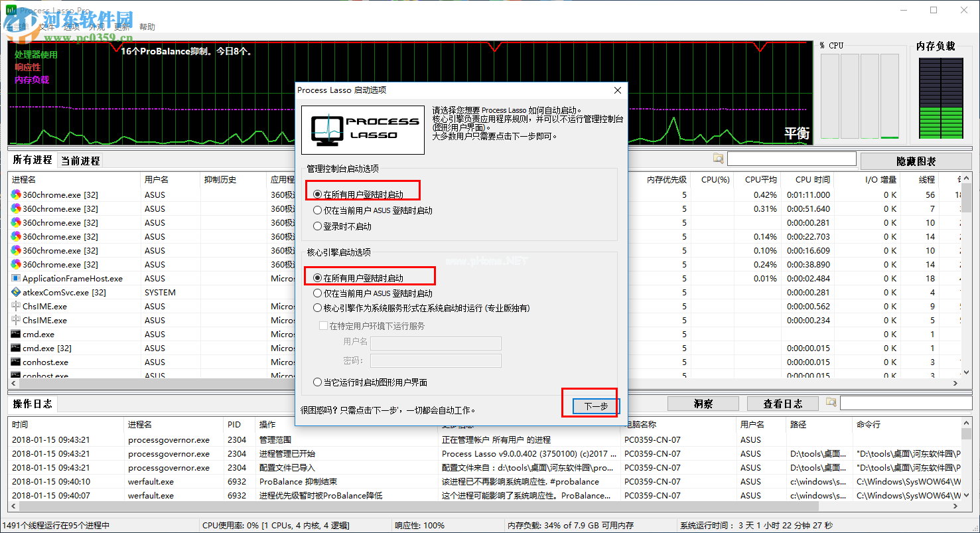Click the Process Lasso Pro title bar icon
The width and height of the screenshot is (980, 533).
11,11
